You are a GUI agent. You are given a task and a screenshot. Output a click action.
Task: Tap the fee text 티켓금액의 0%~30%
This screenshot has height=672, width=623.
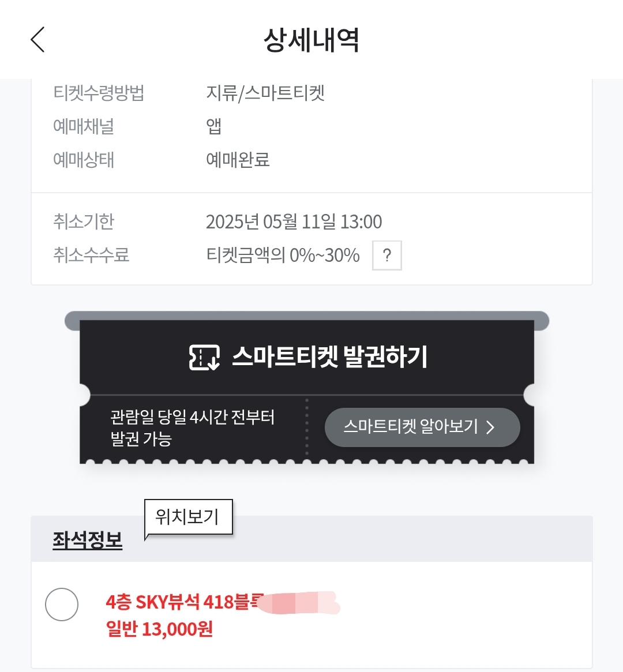coord(283,255)
